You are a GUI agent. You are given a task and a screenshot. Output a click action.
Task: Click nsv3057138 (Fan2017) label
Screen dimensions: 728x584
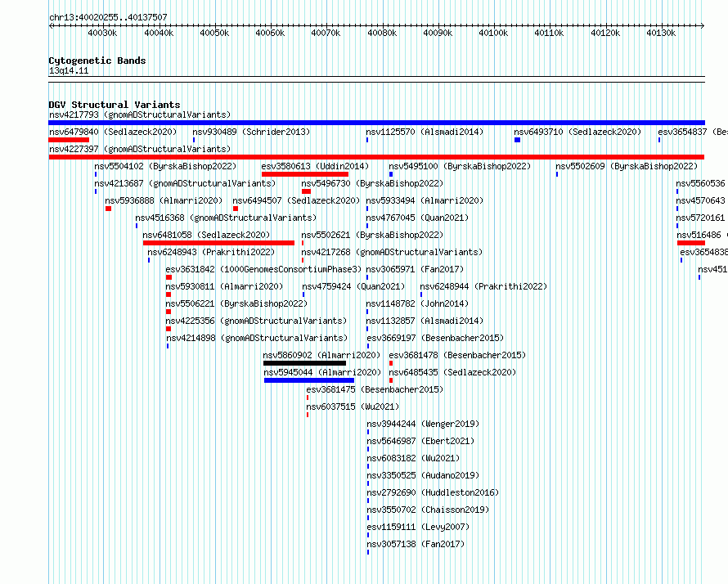416,544
